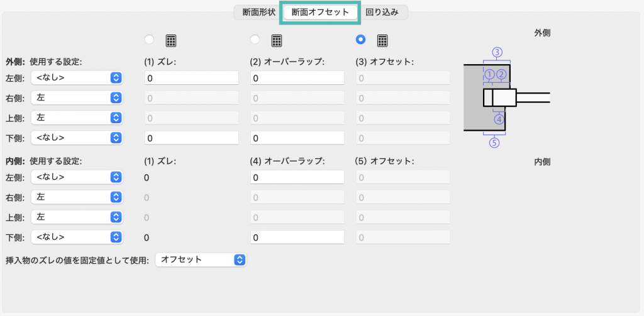Click calculator icon above ズレ column
The height and width of the screenshot is (316, 644).
[x=171, y=40]
